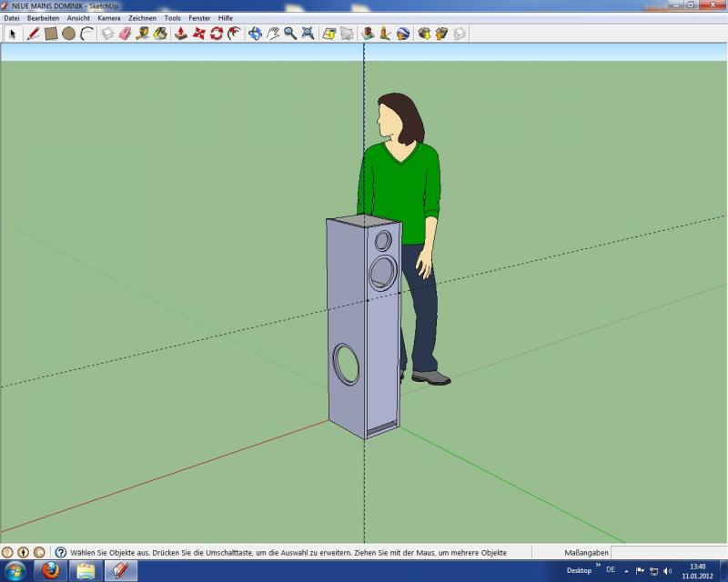Image resolution: width=728 pixels, height=582 pixels.
Task: Open the Zeichnen menu
Action: (x=142, y=18)
